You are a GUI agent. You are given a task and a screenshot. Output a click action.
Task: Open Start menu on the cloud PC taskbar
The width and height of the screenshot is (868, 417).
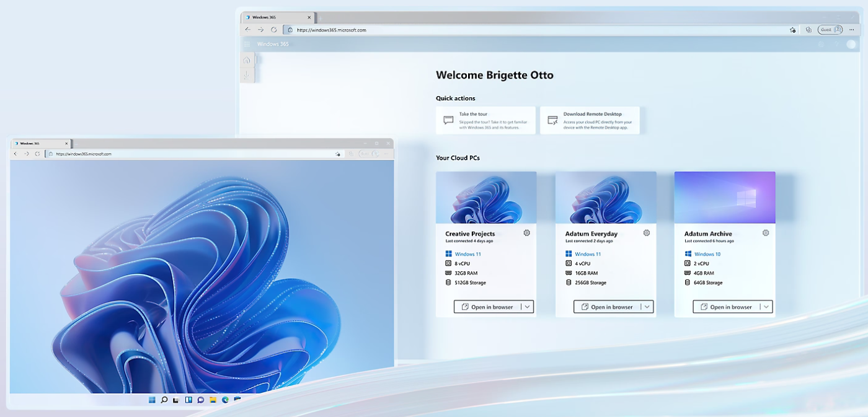(x=152, y=400)
